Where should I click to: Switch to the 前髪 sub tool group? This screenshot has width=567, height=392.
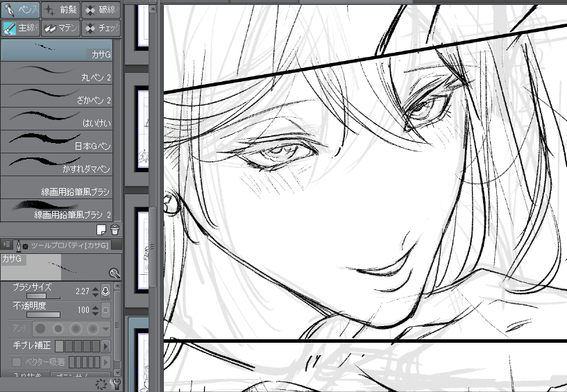[x=60, y=10]
